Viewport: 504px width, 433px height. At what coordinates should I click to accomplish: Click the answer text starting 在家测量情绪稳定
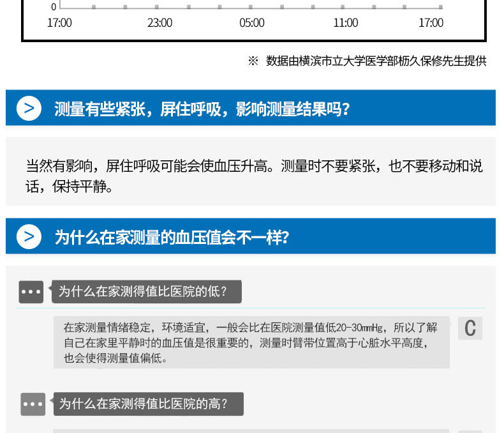pyautogui.click(x=251, y=342)
